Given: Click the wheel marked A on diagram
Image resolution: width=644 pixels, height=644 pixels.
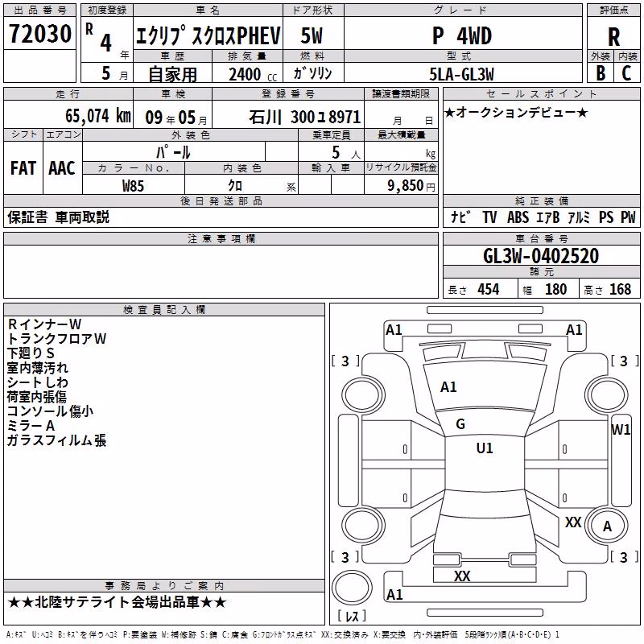Looking at the screenshot, I should coord(607,526).
